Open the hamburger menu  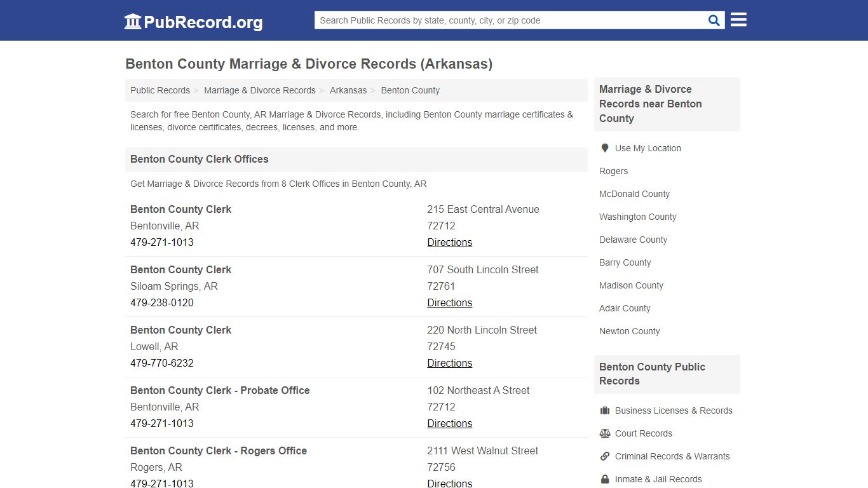pyautogui.click(x=738, y=20)
